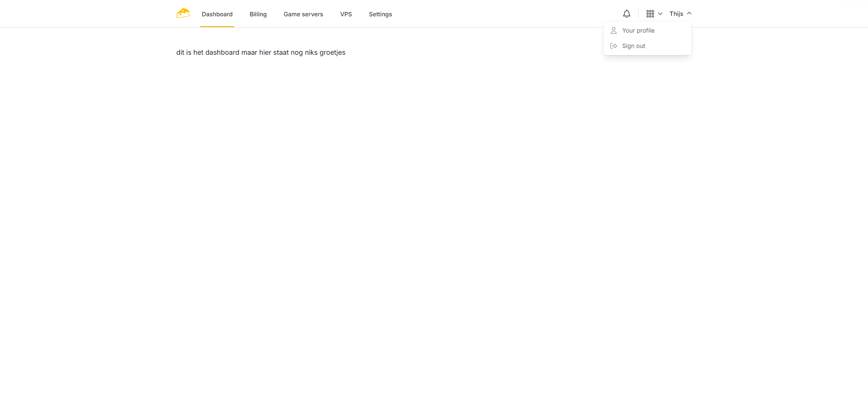This screenshot has width=868, height=412.
Task: Switch to the Dashboard tab
Action: 217,14
